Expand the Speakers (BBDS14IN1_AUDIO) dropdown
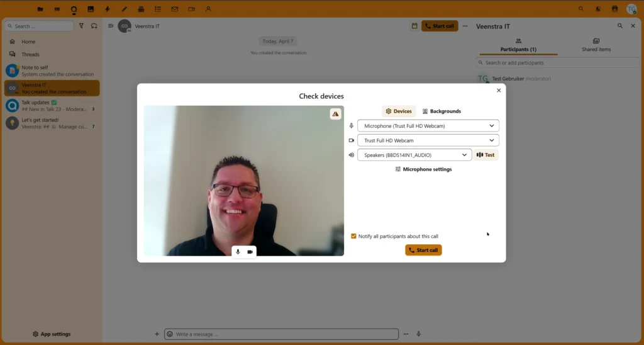644x345 pixels. point(414,155)
